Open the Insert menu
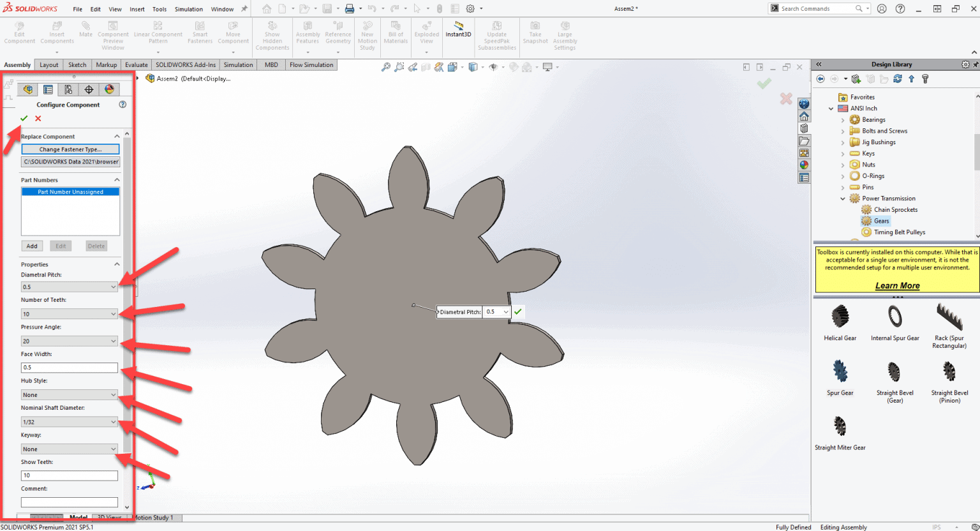The image size is (980, 531). (137, 10)
